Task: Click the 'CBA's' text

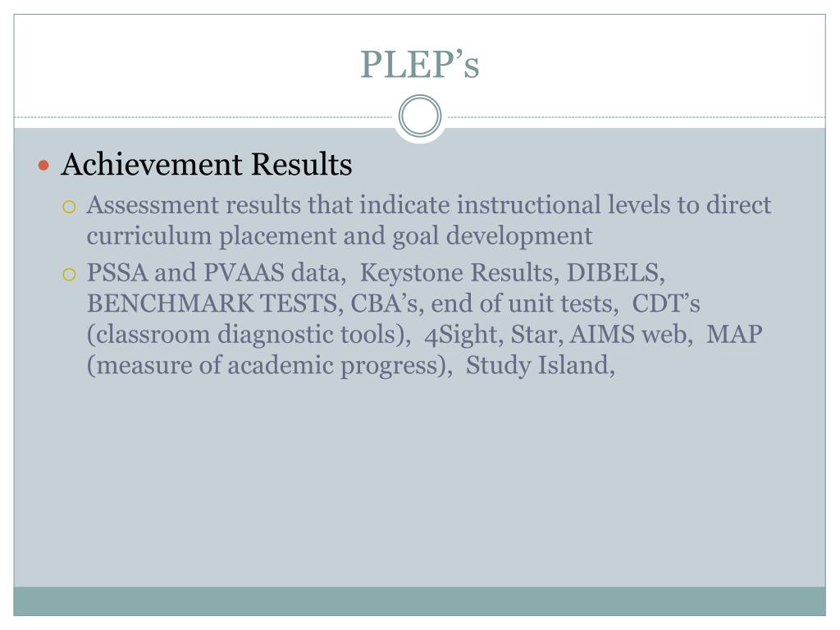Action: pos(387,304)
